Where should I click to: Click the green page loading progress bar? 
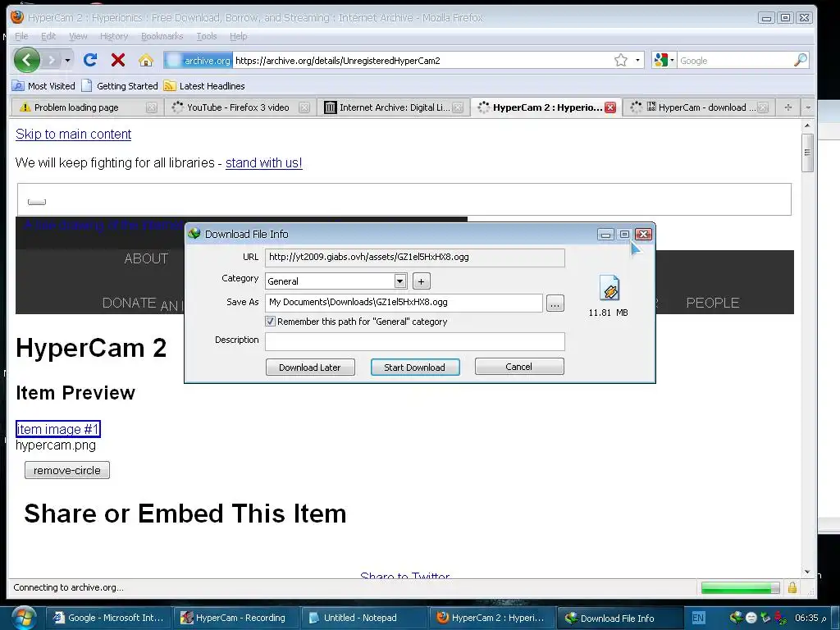(x=741, y=587)
